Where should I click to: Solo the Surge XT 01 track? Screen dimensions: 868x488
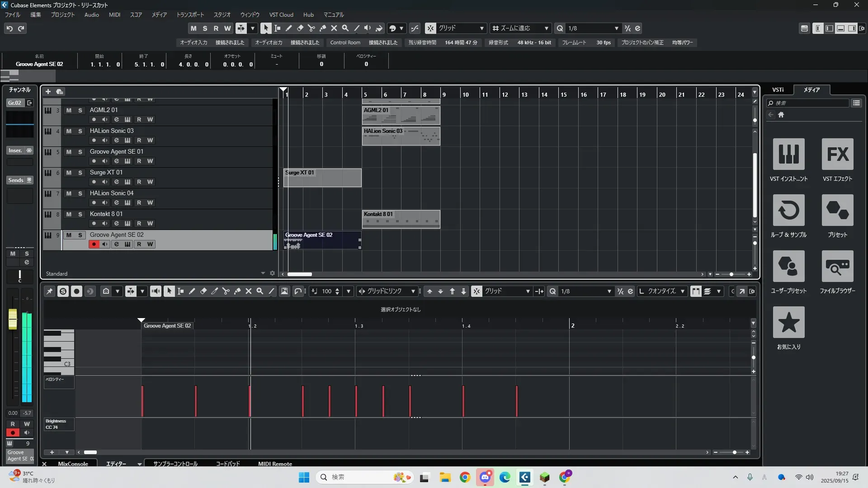80,173
